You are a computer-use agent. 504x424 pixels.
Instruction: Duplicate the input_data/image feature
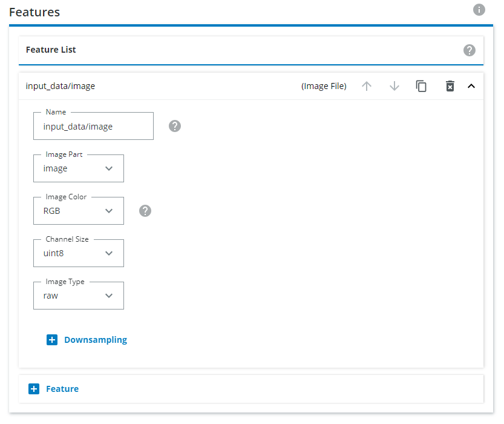pos(421,86)
